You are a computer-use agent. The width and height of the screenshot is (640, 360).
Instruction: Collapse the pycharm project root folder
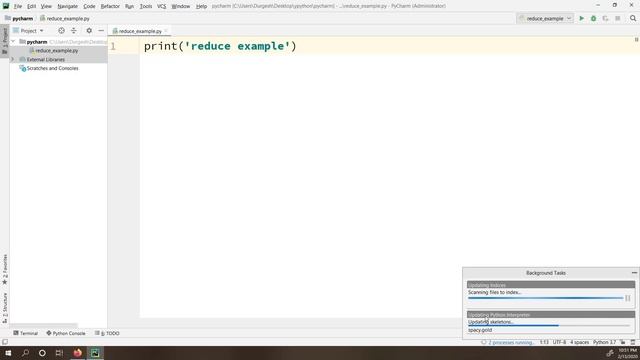(x=13, y=42)
